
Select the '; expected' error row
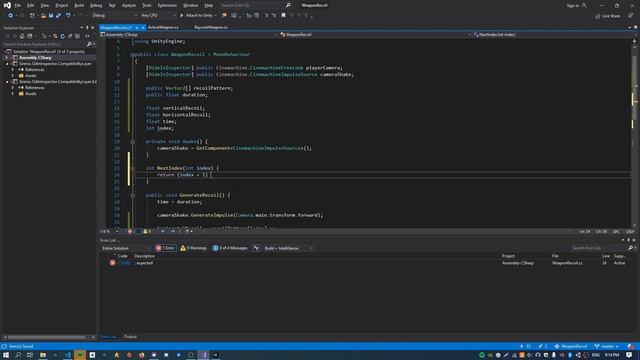click(x=367, y=263)
